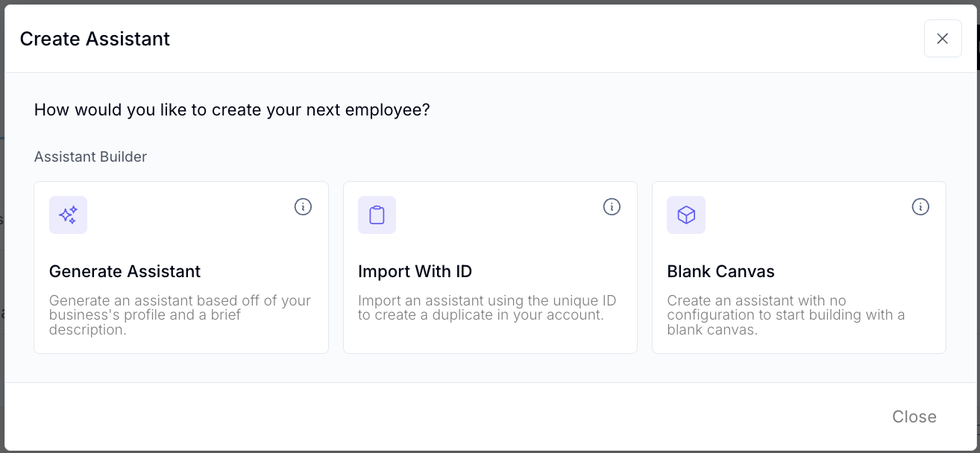Pick the Blank Canvas title
Screen dimensions: 980x453
point(720,271)
